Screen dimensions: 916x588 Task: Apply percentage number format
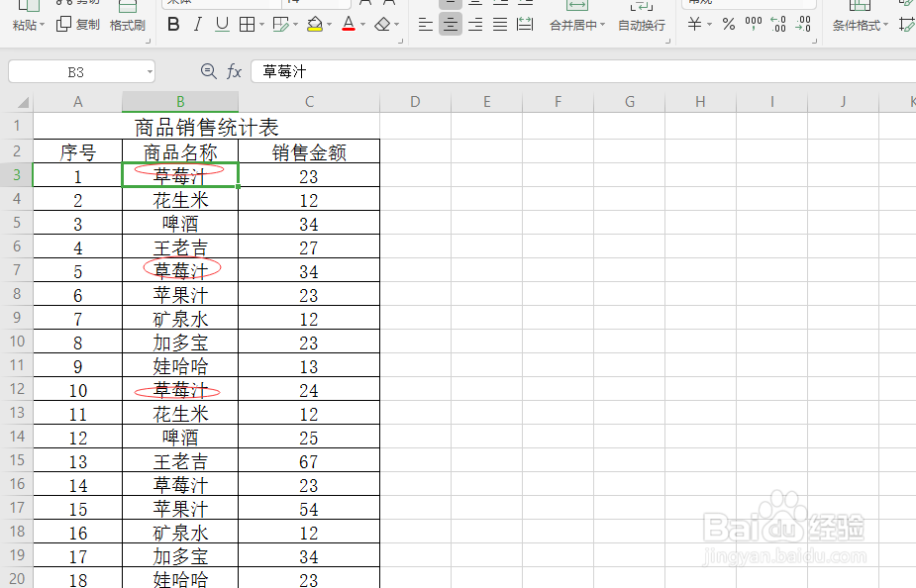pyautogui.click(x=728, y=25)
